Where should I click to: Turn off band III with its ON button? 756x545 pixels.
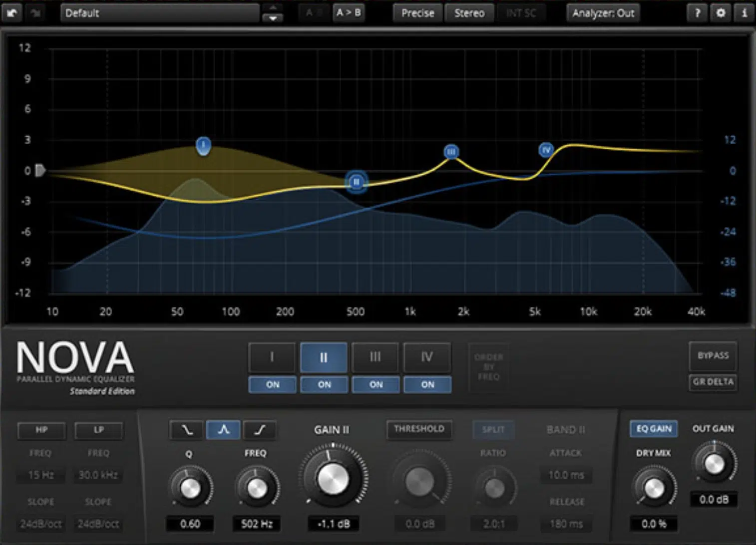click(376, 385)
